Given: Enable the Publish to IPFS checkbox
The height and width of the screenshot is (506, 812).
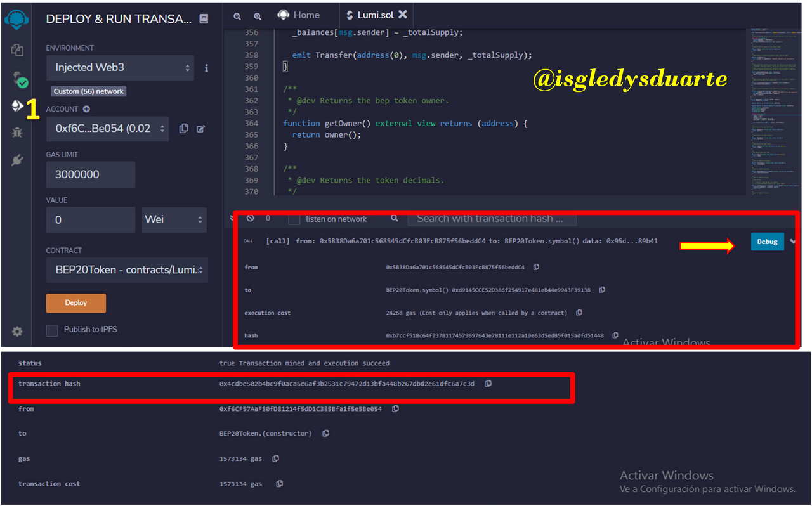Looking at the screenshot, I should click(x=52, y=330).
